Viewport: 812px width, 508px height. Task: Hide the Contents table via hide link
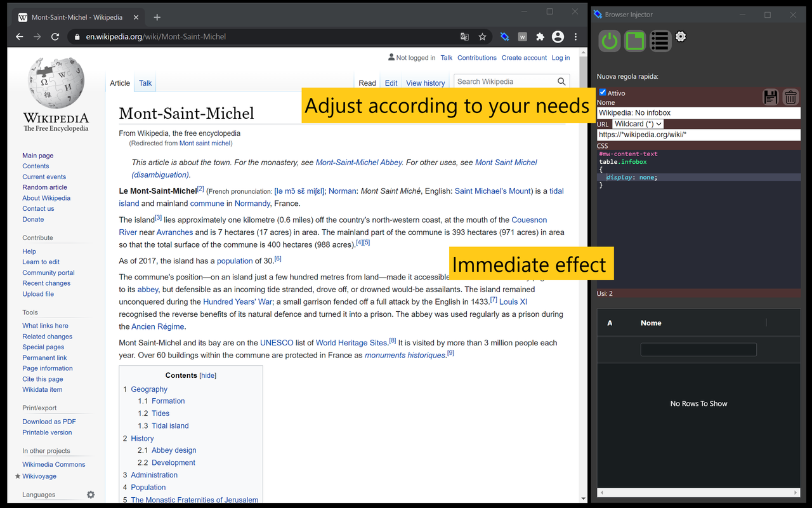click(208, 375)
